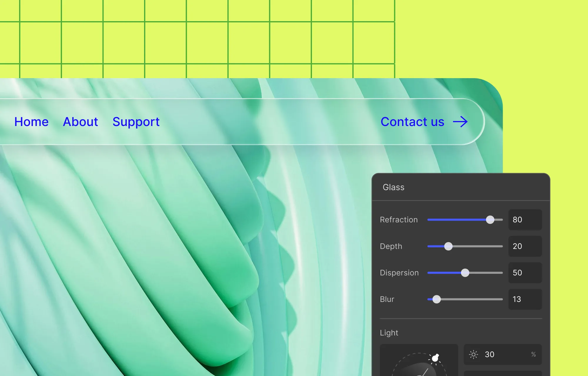Adjust the Refraction slider handle
The height and width of the screenshot is (376, 588).
490,220
